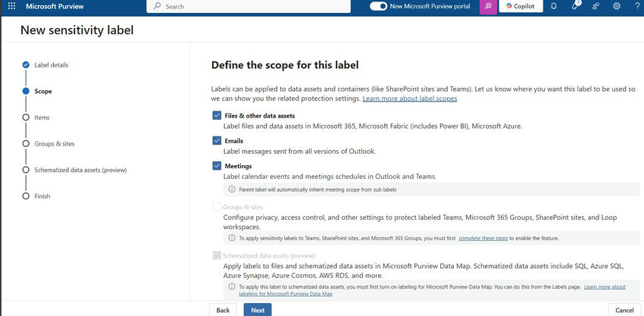Uncheck the Emails scope checkbox

[x=217, y=140]
